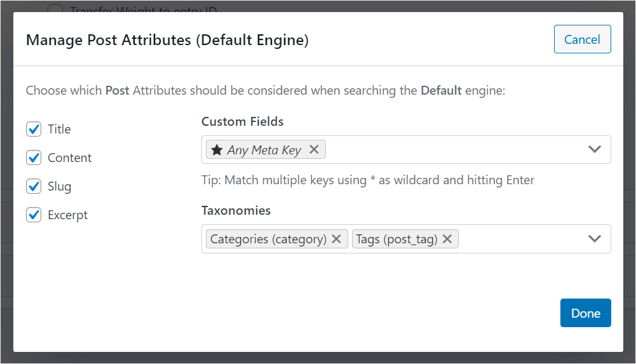Click the Custom Fields heading

(x=243, y=121)
